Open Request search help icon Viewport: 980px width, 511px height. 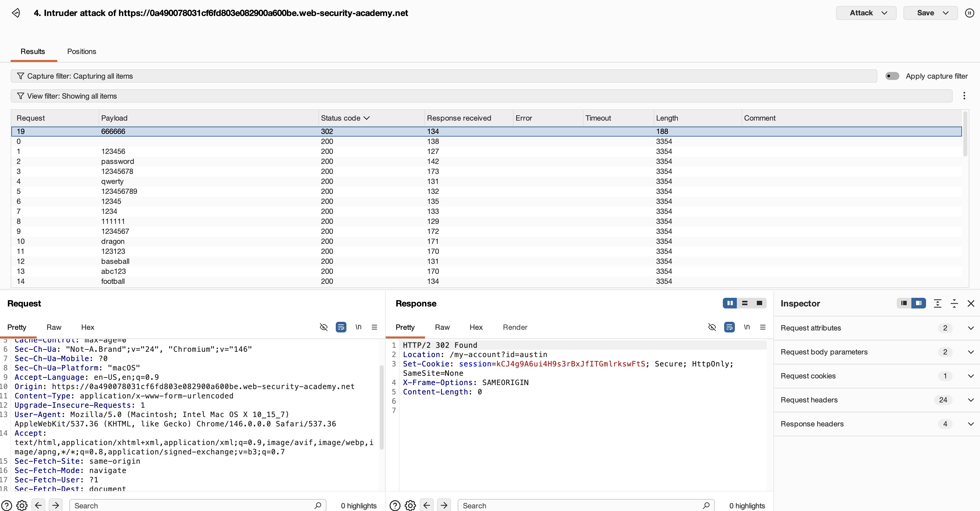[6, 505]
